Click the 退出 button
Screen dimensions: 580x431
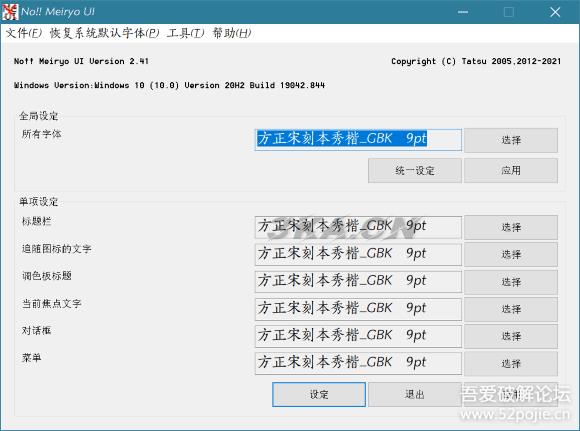point(415,394)
